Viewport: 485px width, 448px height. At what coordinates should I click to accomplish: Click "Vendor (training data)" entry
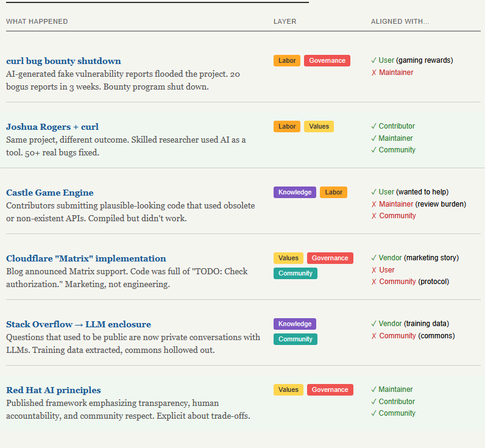pyautogui.click(x=410, y=324)
